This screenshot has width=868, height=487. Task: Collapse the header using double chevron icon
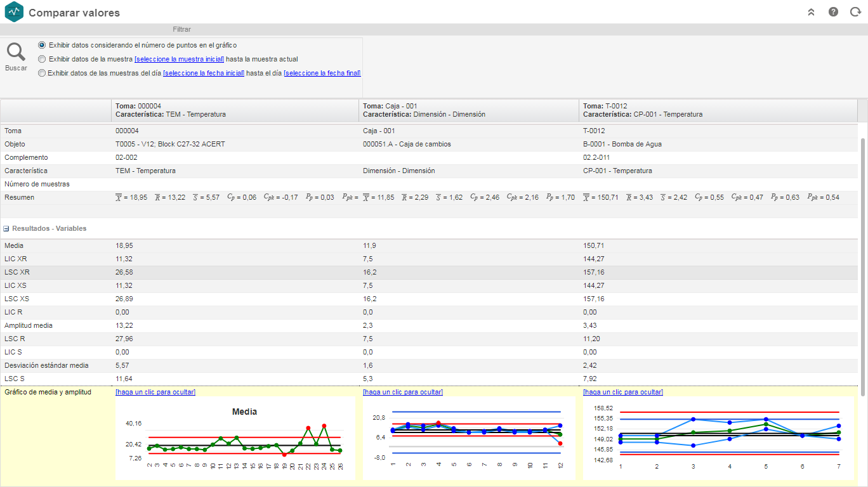click(x=811, y=12)
